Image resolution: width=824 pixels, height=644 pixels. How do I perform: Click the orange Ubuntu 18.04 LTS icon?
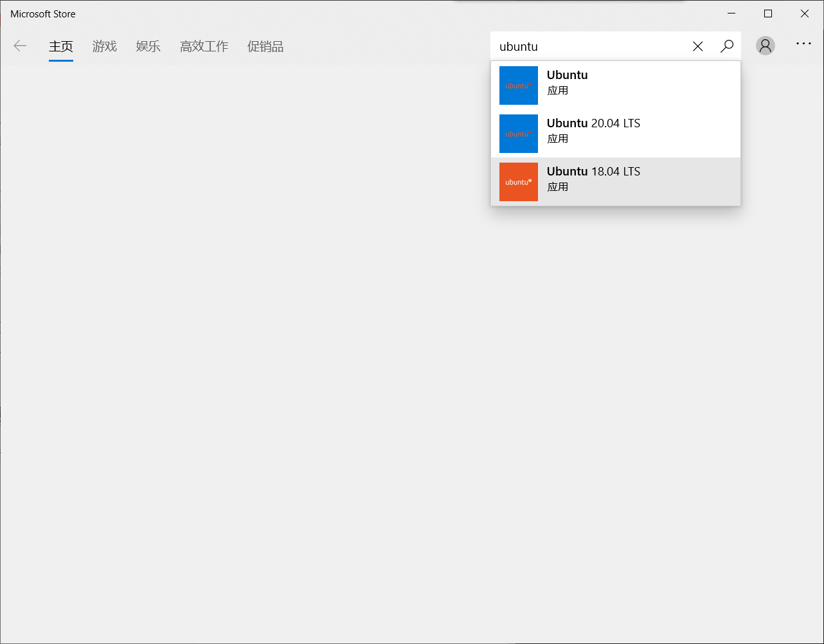pyautogui.click(x=519, y=182)
